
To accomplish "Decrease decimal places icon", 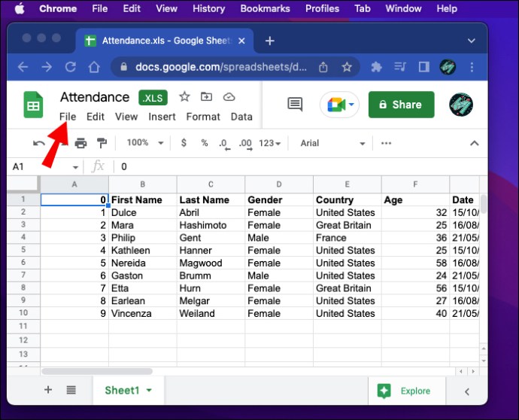I will click(x=224, y=144).
